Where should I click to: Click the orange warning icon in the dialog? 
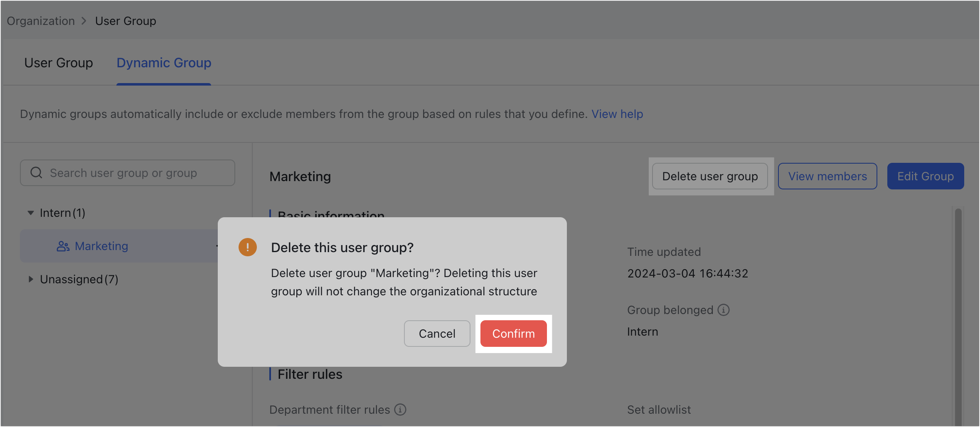coord(247,247)
